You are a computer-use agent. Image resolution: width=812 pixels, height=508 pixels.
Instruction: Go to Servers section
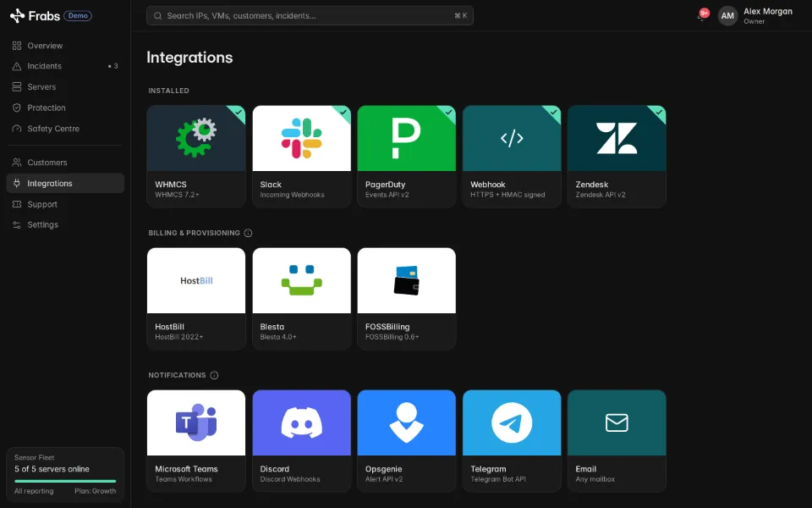pyautogui.click(x=65, y=87)
